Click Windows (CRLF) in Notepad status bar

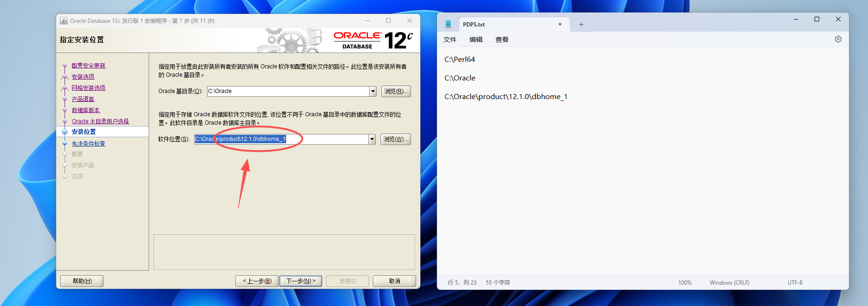[730, 283]
